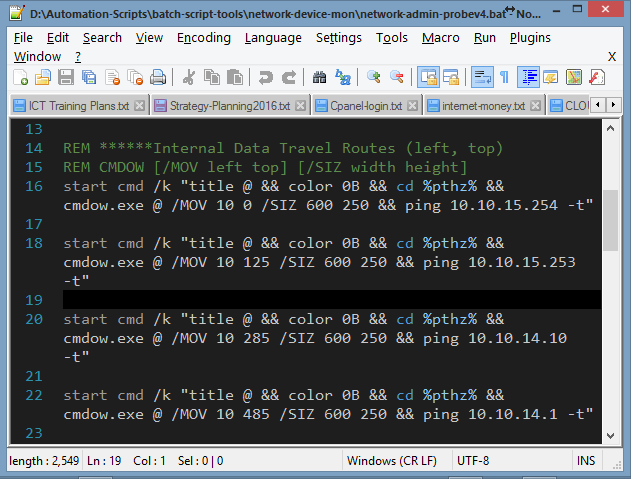This screenshot has height=479, width=631.
Task: Open the Plugins menu
Action: (530, 37)
